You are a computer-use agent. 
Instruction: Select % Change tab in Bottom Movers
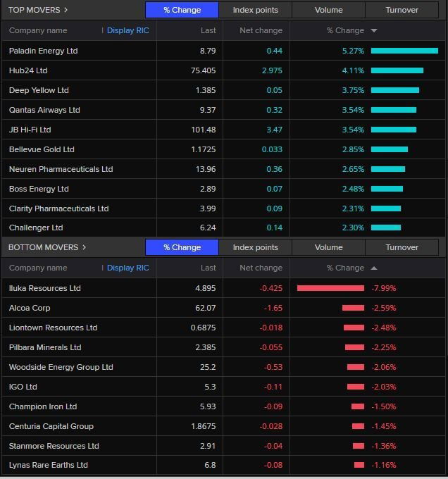182,247
